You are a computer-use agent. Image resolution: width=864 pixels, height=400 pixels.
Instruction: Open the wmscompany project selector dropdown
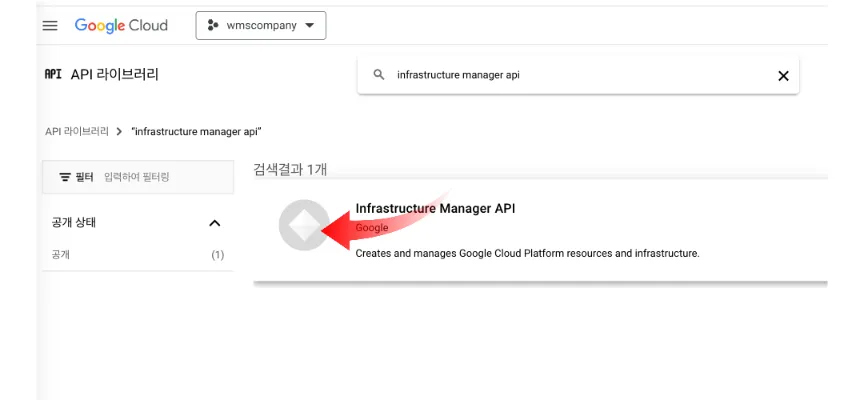(x=261, y=25)
